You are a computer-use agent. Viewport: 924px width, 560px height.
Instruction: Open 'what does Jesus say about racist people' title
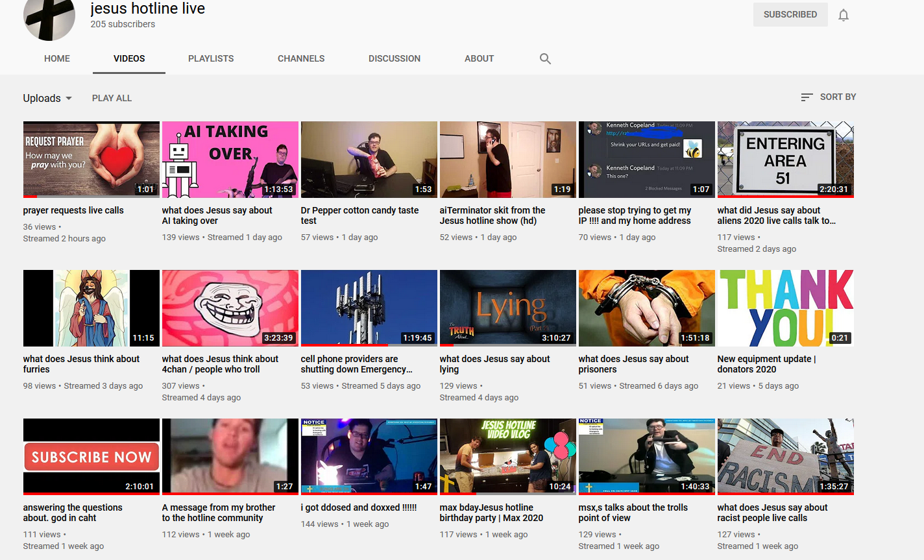pyautogui.click(x=773, y=513)
